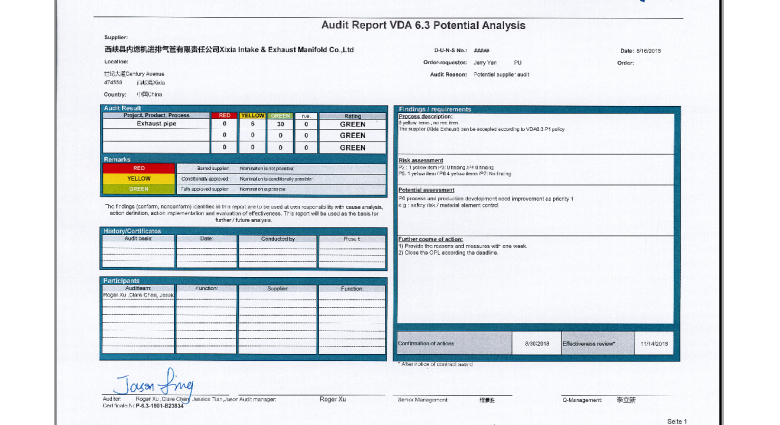This screenshot has width=780, height=425.
Task: Click the first row GREEN rating cell
Action: click(x=353, y=124)
